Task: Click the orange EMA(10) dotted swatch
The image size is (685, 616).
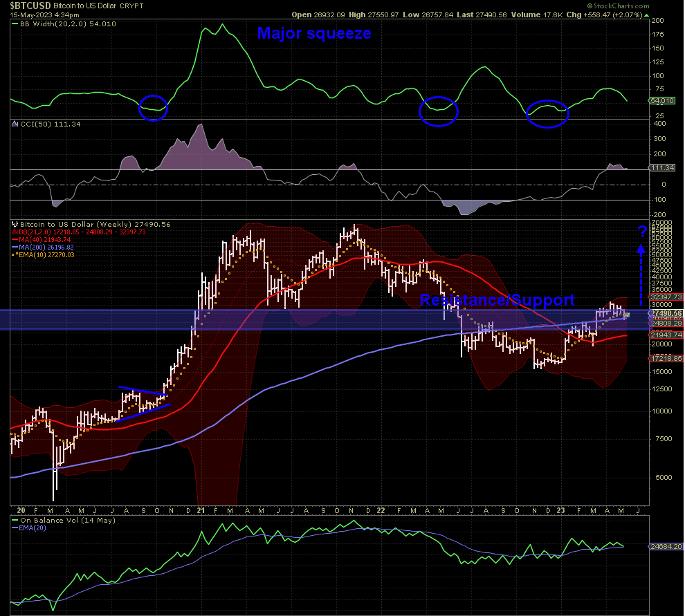Action: point(15,255)
